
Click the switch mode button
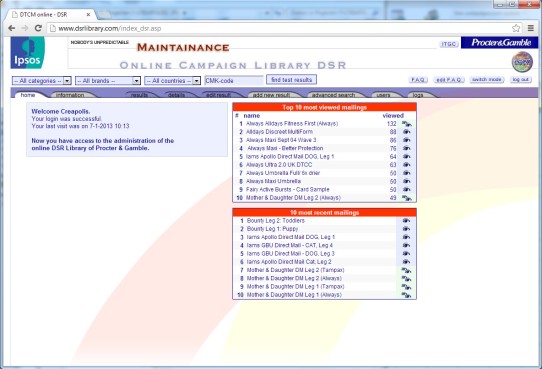[x=487, y=80]
